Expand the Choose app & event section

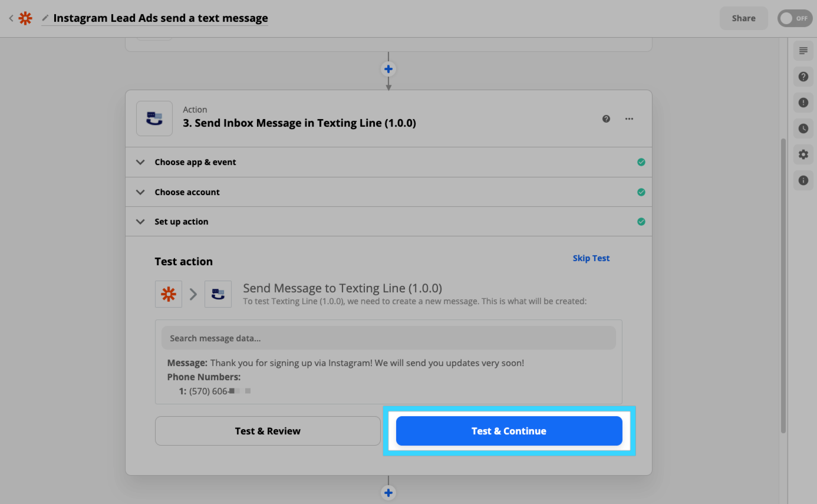tap(388, 162)
